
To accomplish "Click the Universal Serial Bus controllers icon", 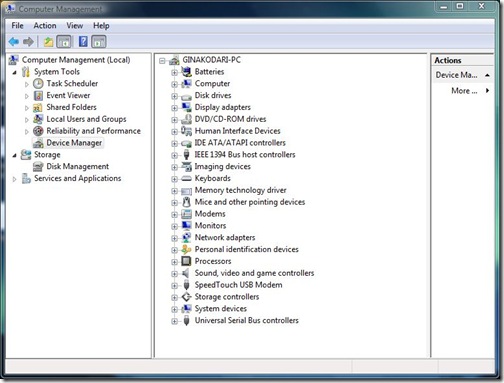I will click(x=186, y=320).
